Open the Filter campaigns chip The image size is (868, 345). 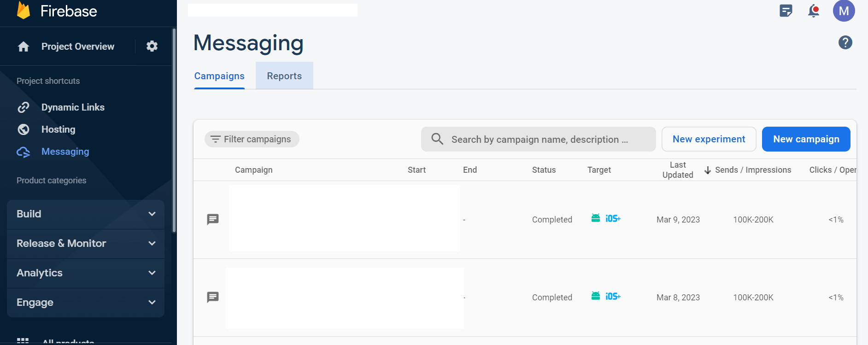coord(252,139)
